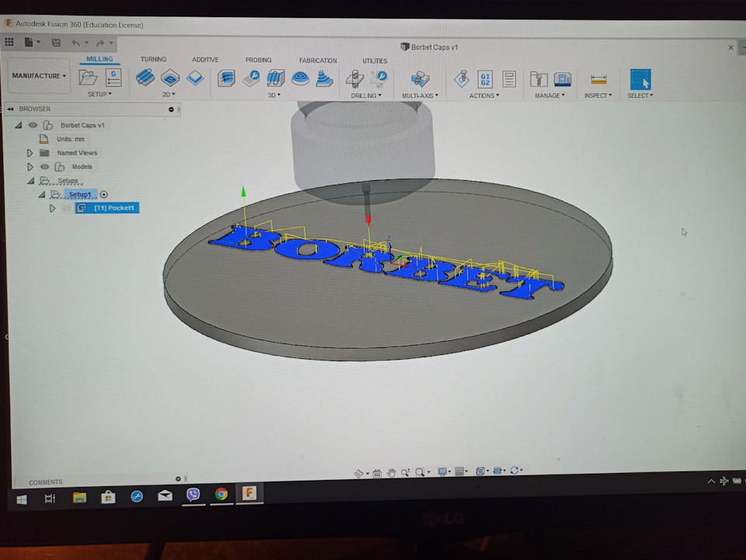Image resolution: width=746 pixels, height=560 pixels.
Task: Collapse the Borbet Caps v1 root node
Action: pyautogui.click(x=19, y=125)
